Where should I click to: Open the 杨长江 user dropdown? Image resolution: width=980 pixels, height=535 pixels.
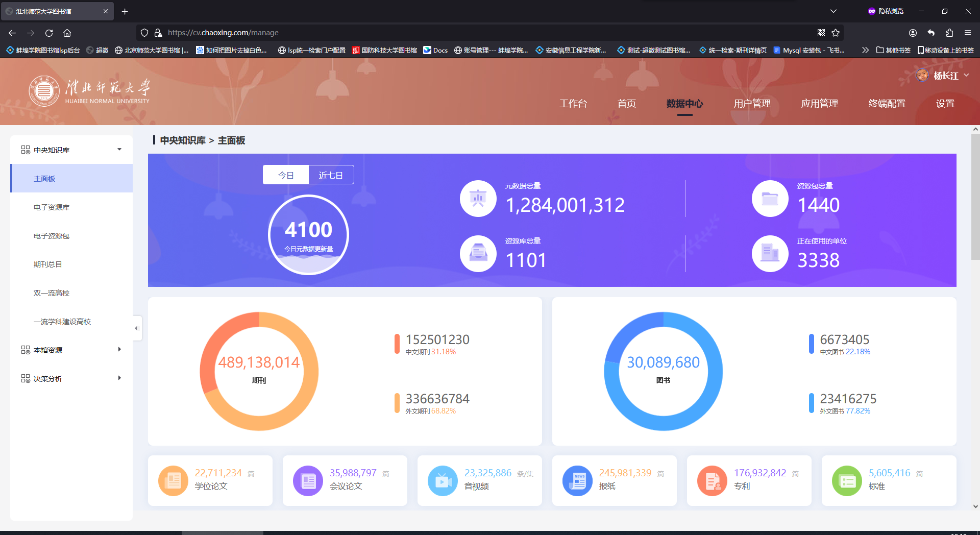[x=942, y=76]
